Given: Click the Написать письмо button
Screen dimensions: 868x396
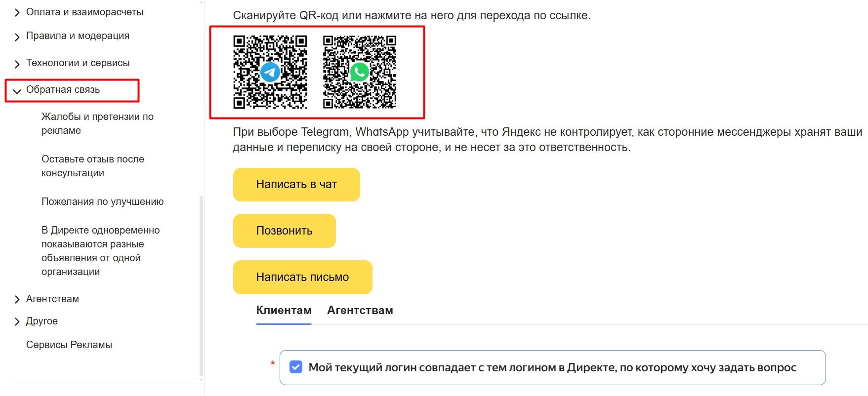Looking at the screenshot, I should [x=302, y=277].
